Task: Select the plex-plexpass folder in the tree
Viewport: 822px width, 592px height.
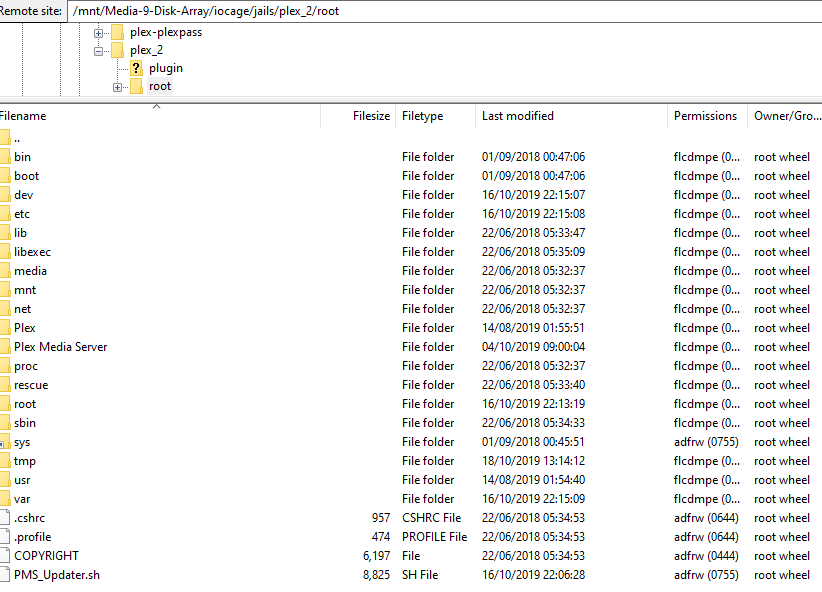Action: point(166,32)
